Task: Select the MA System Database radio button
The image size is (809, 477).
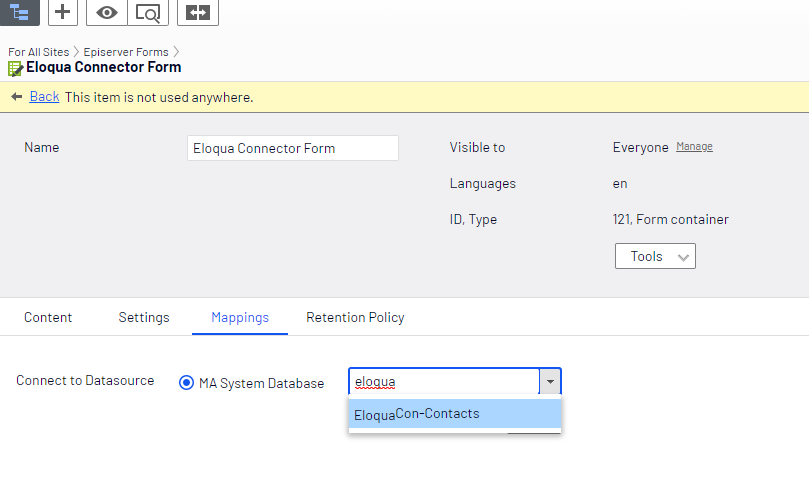Action: click(x=186, y=383)
